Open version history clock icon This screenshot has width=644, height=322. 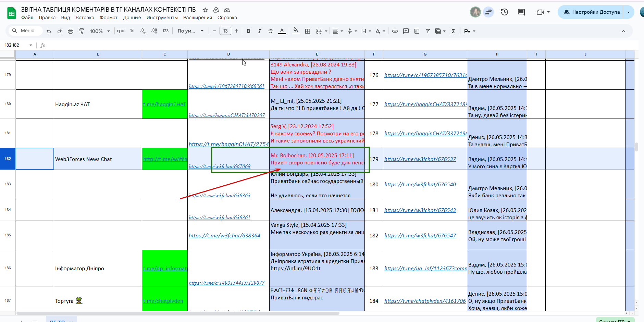(505, 12)
